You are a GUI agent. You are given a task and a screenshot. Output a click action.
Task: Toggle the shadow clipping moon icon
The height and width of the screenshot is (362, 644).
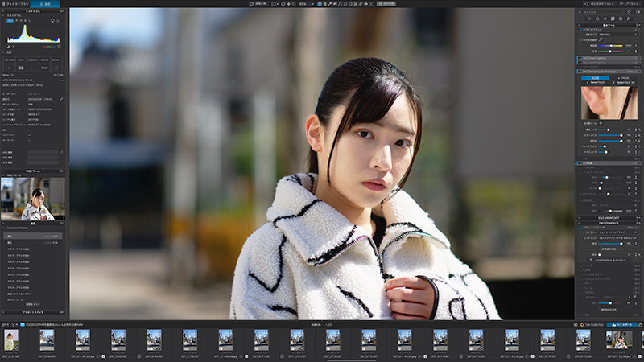tap(8, 47)
